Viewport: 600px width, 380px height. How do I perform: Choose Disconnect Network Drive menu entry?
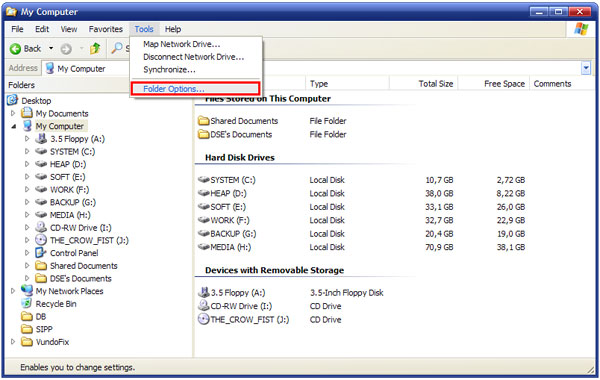click(x=196, y=57)
